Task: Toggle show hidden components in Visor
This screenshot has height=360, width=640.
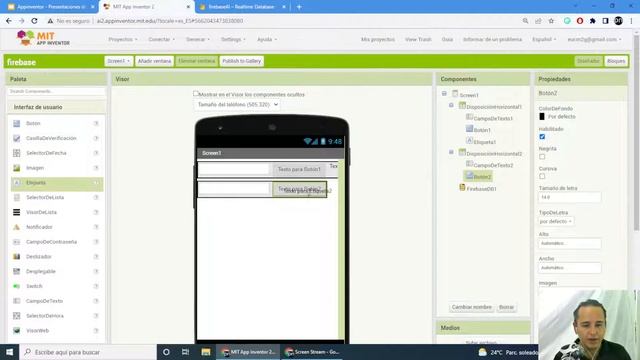Action: coord(196,93)
